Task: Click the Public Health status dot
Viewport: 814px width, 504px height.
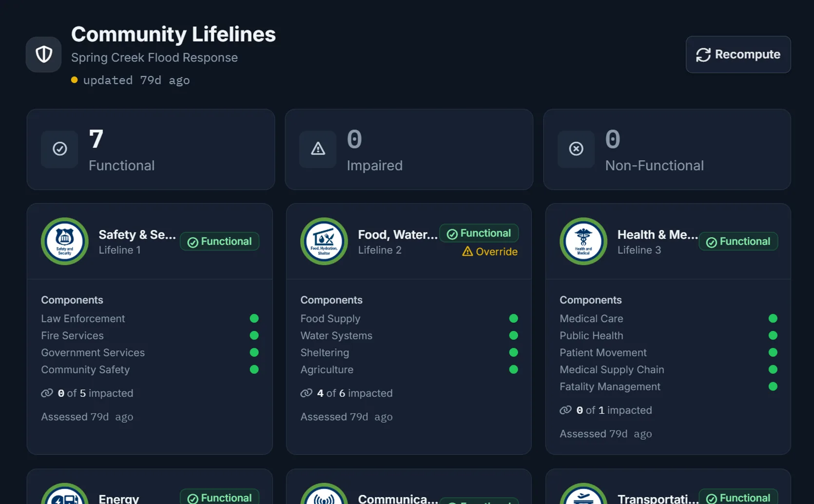Action: pos(773,335)
